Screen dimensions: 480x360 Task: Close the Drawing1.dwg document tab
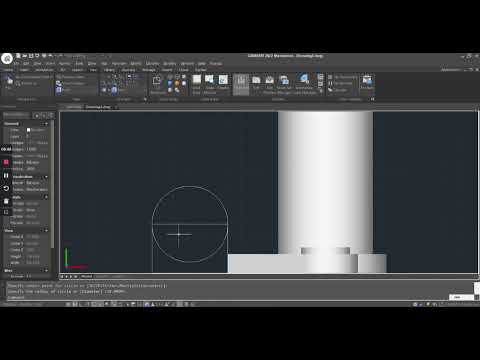(116, 107)
